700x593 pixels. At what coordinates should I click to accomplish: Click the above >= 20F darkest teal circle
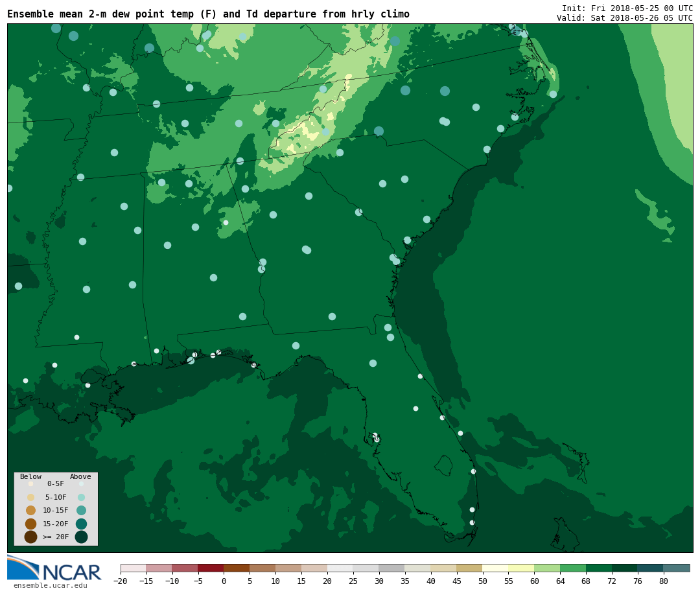click(81, 537)
